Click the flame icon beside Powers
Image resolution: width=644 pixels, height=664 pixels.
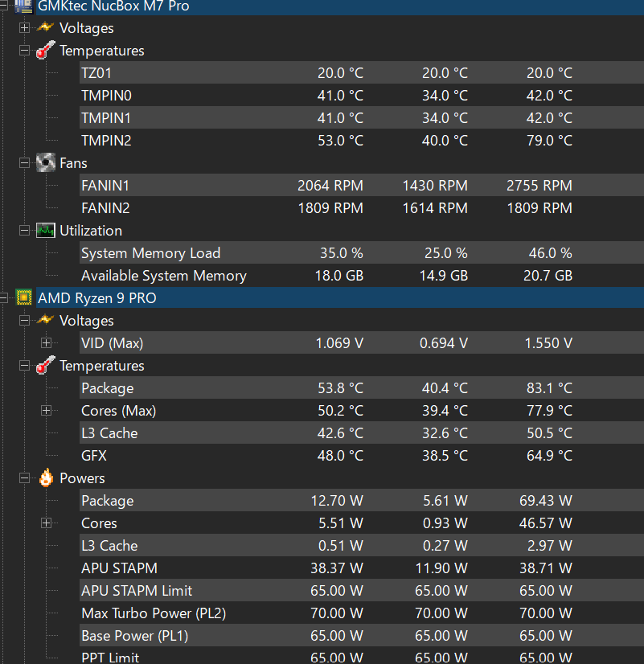[x=46, y=478]
